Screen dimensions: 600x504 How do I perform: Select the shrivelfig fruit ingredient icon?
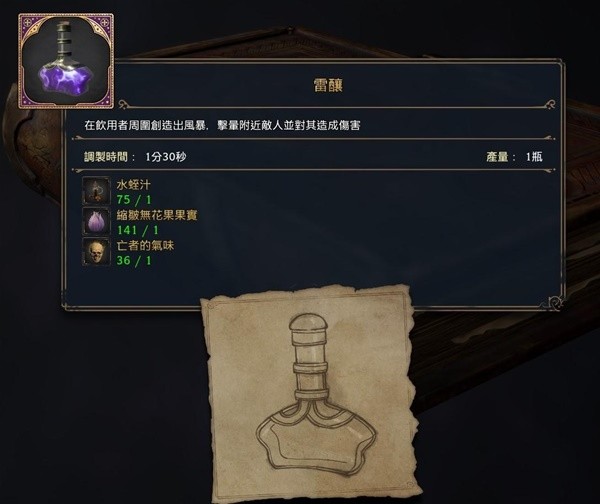pos(96,221)
